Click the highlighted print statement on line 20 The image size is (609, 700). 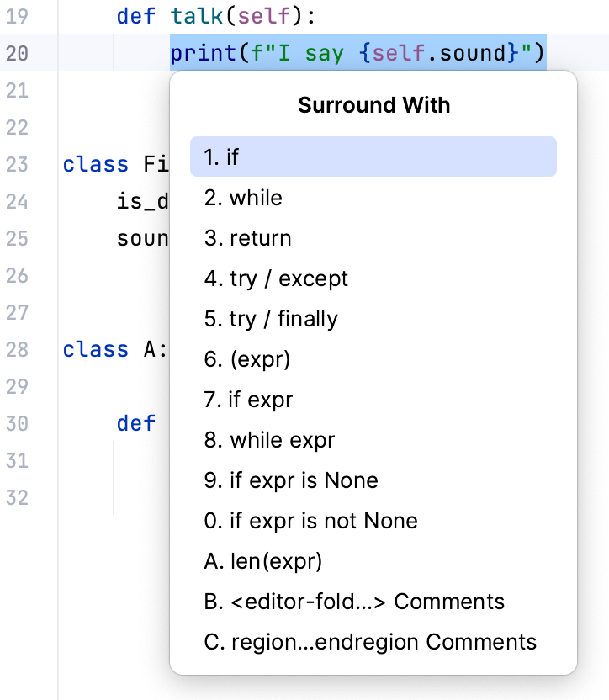tap(353, 52)
